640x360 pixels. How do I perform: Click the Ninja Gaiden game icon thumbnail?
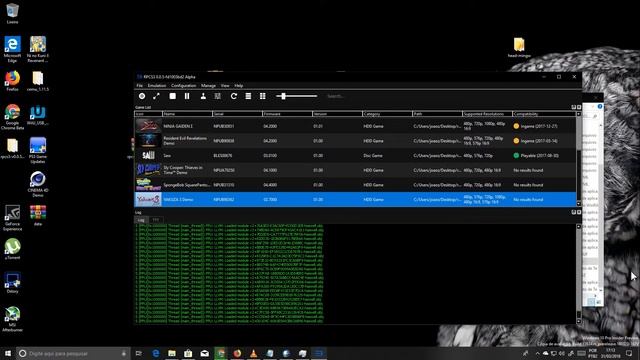tap(148, 126)
